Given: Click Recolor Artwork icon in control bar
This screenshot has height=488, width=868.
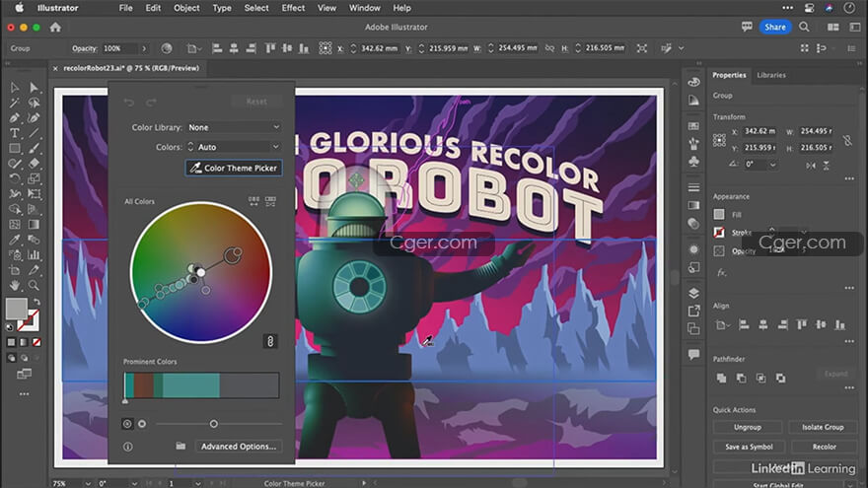Looking at the screenshot, I should [167, 48].
